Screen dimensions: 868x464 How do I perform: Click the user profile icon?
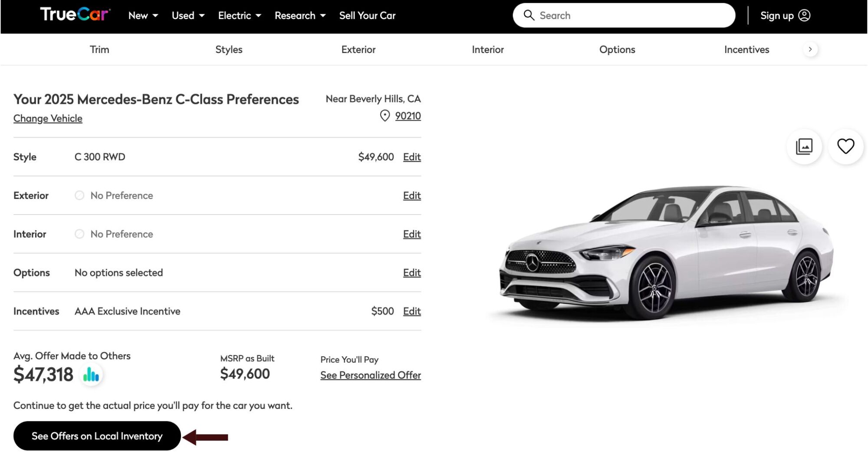coord(804,15)
